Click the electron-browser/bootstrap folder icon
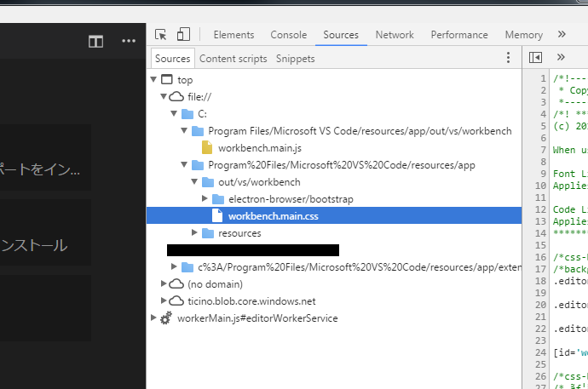The image size is (588, 389). [218, 199]
